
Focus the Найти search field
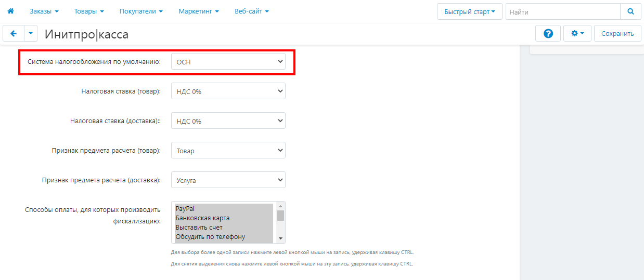coord(563,11)
